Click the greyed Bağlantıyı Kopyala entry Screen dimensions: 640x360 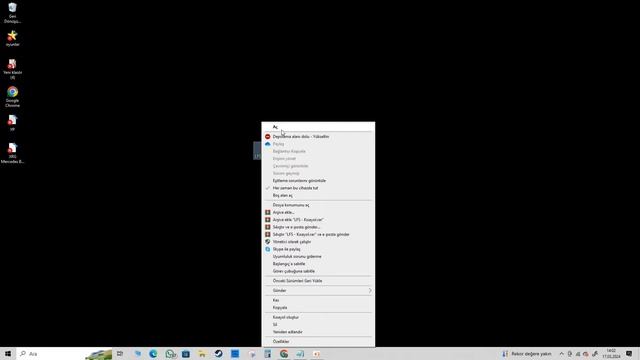click(318, 151)
